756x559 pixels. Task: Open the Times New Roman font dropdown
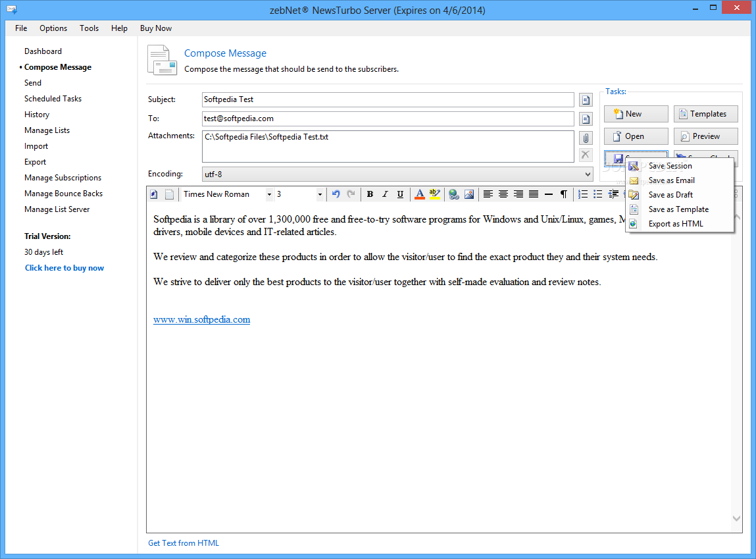(269, 194)
